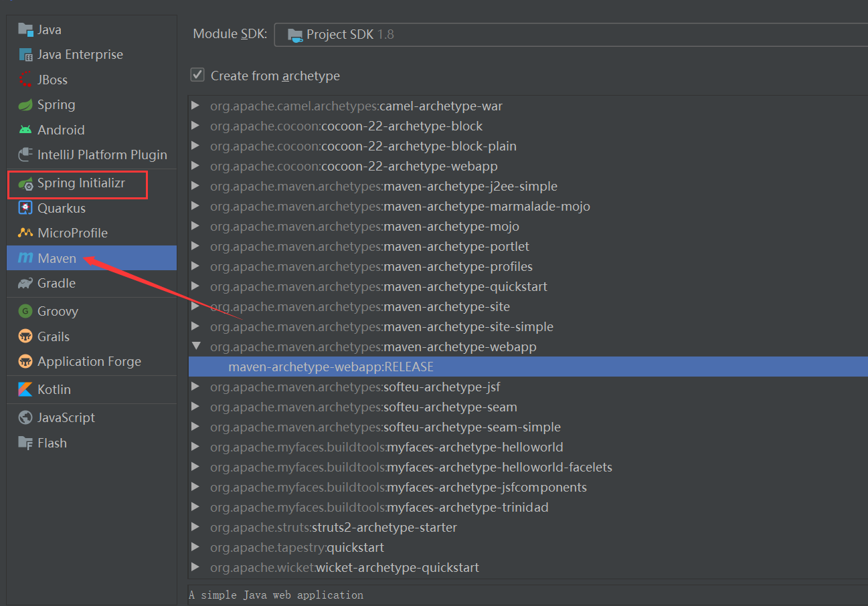Click the Java Enterprise icon
Image resolution: width=868 pixels, height=606 pixels.
tap(25, 55)
